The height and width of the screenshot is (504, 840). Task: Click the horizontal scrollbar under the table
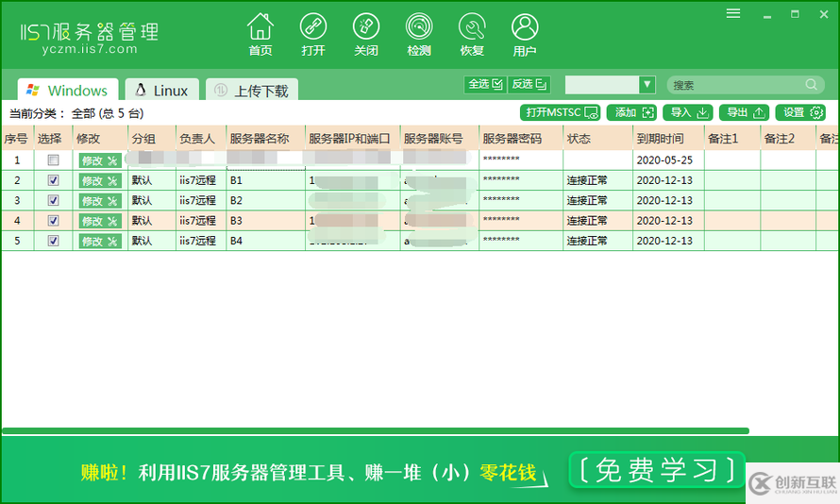pyautogui.click(x=378, y=431)
